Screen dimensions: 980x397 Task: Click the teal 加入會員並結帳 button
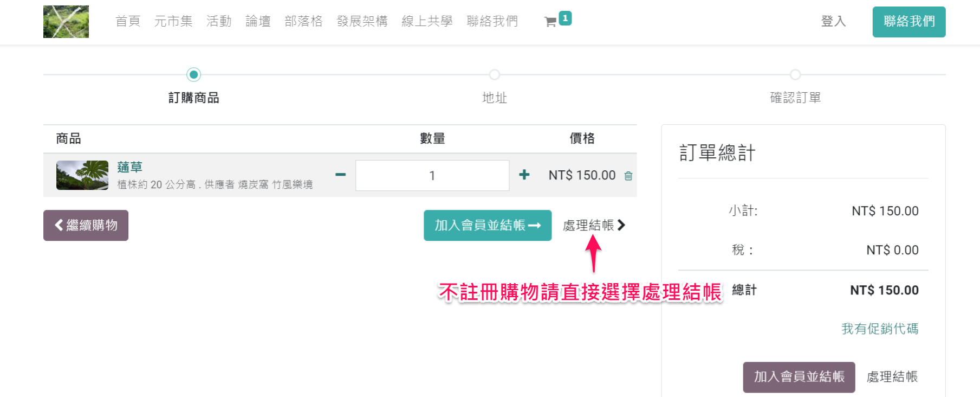[487, 225]
